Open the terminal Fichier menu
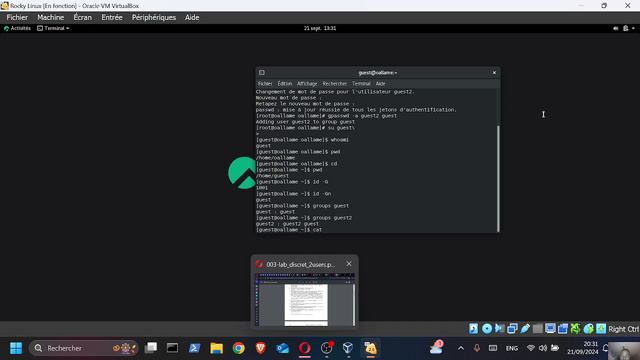Viewport: 640px width, 360px height. click(x=265, y=83)
